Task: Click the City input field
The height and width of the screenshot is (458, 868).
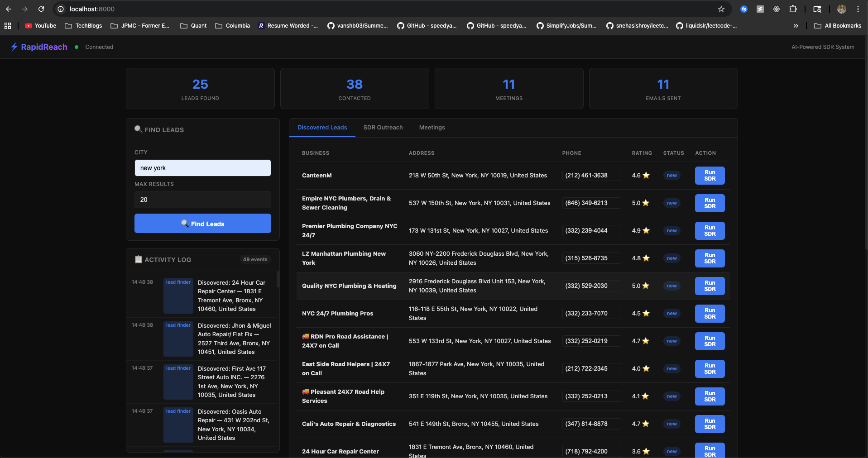Action: click(x=202, y=168)
